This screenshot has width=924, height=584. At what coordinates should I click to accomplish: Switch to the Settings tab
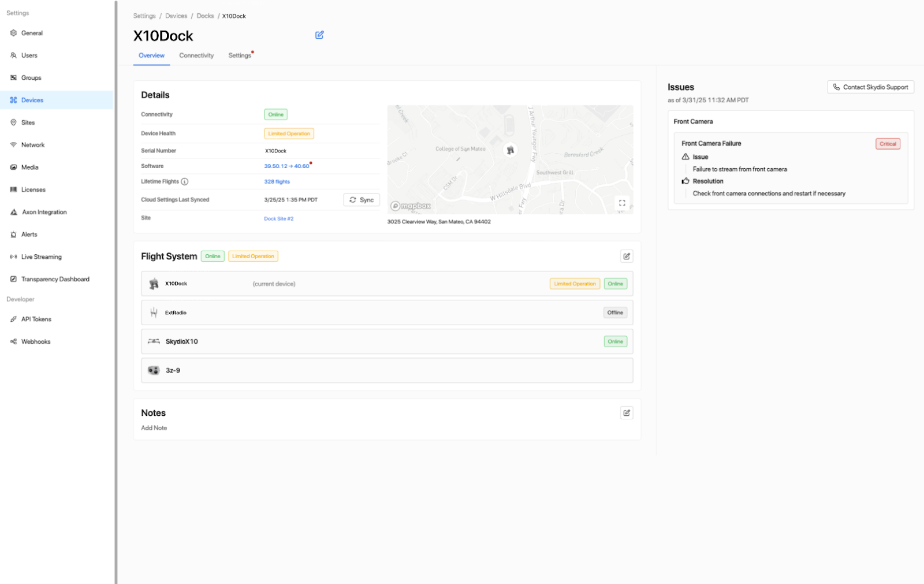240,55
